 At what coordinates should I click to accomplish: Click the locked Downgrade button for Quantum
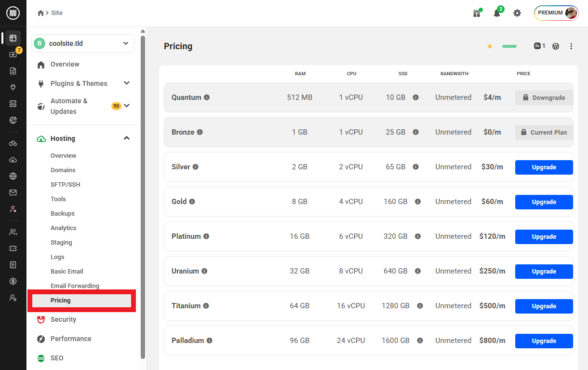(x=544, y=98)
